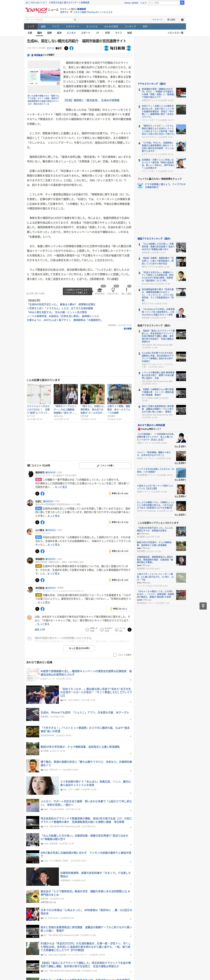Share 松原仁's comment on X

click(x=37, y=522)
